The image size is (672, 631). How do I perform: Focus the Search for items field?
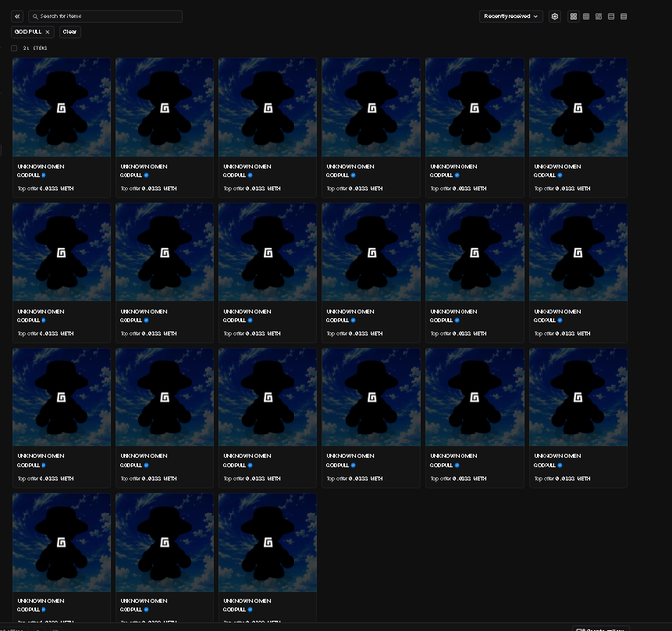point(105,16)
